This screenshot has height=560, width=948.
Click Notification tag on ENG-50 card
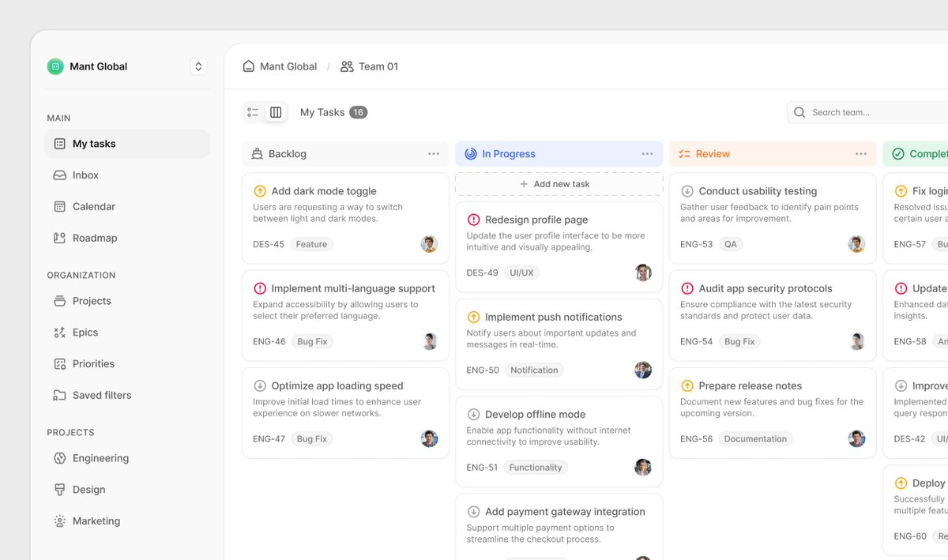point(534,370)
